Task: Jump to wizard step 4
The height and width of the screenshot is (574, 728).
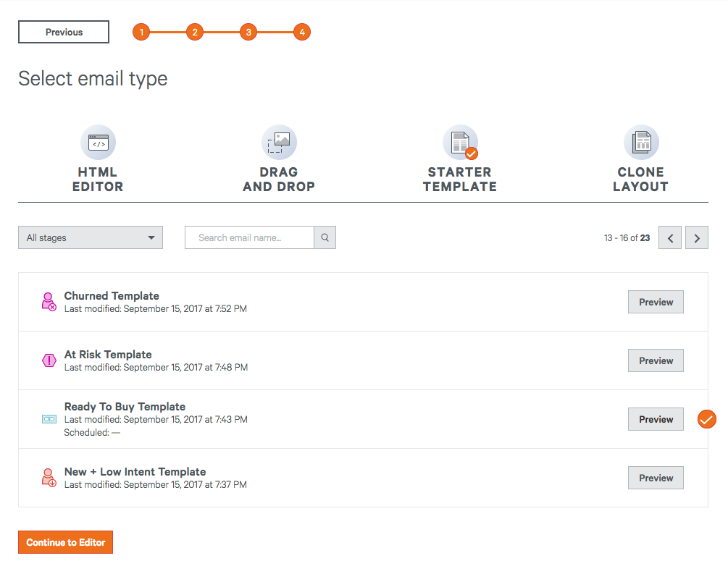Action: 302,32
